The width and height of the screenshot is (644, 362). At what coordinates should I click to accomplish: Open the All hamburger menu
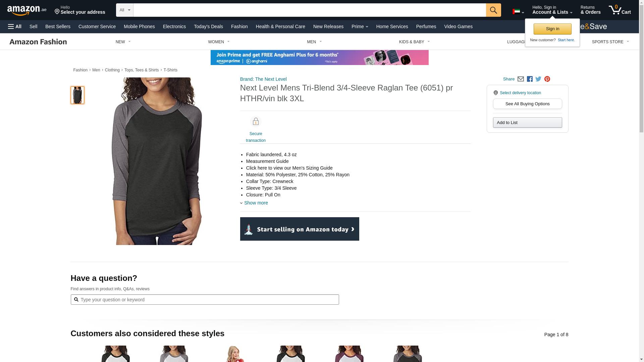tap(15, 26)
